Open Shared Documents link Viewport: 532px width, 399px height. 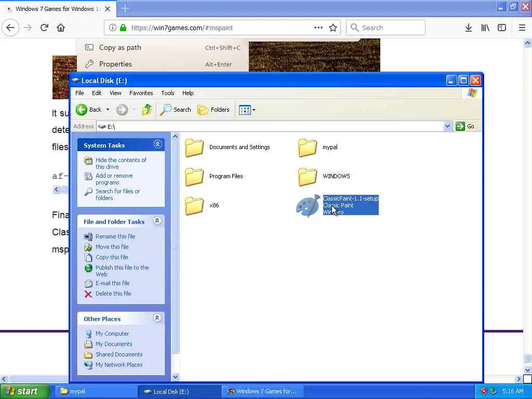(x=119, y=354)
